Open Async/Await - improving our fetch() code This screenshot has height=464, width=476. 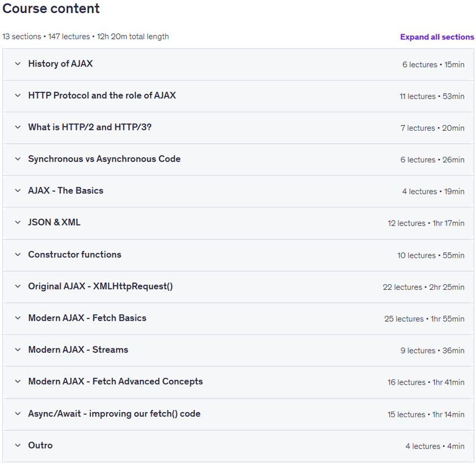114,414
